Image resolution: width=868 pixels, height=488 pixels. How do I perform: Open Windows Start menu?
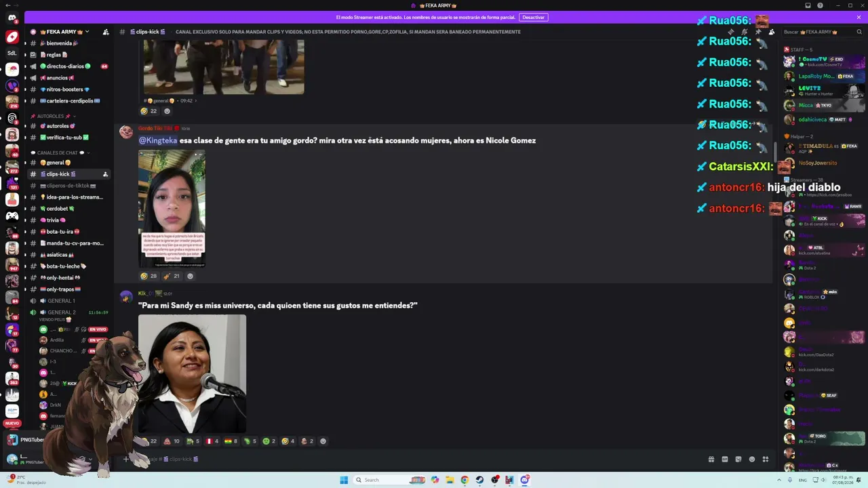344,480
